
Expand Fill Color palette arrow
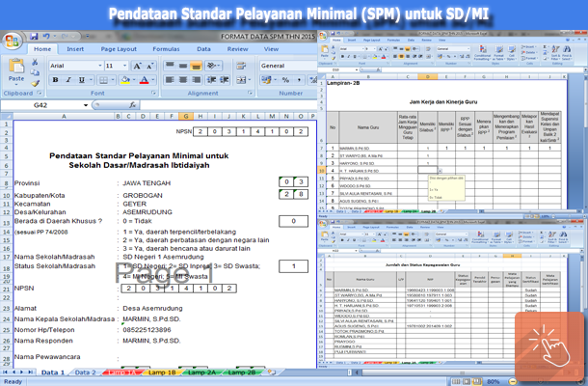coord(134,80)
